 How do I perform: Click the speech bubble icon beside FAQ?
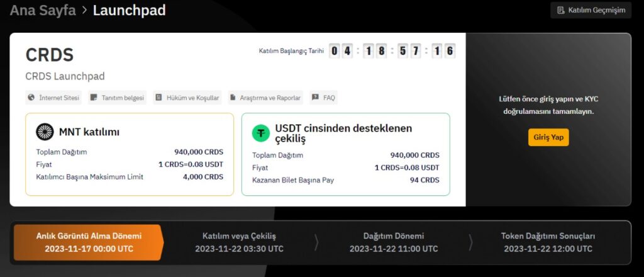315,98
